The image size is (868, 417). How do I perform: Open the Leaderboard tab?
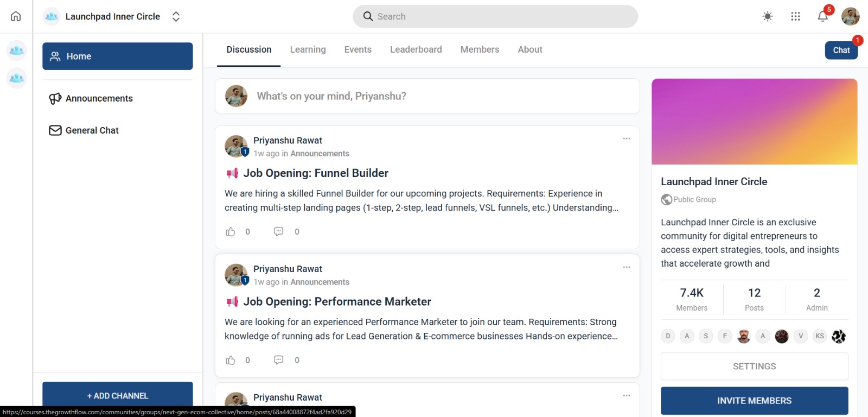pyautogui.click(x=416, y=49)
